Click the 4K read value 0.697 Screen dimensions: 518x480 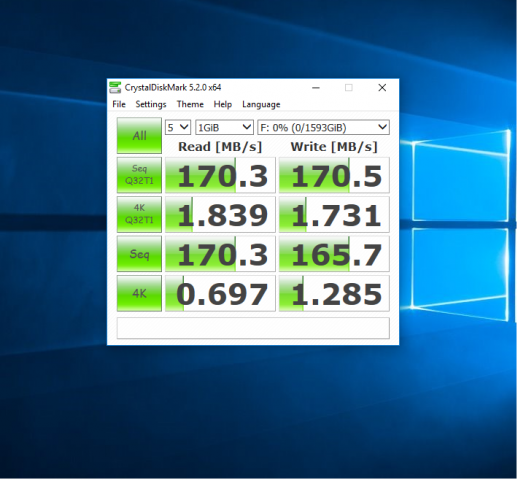pos(220,294)
